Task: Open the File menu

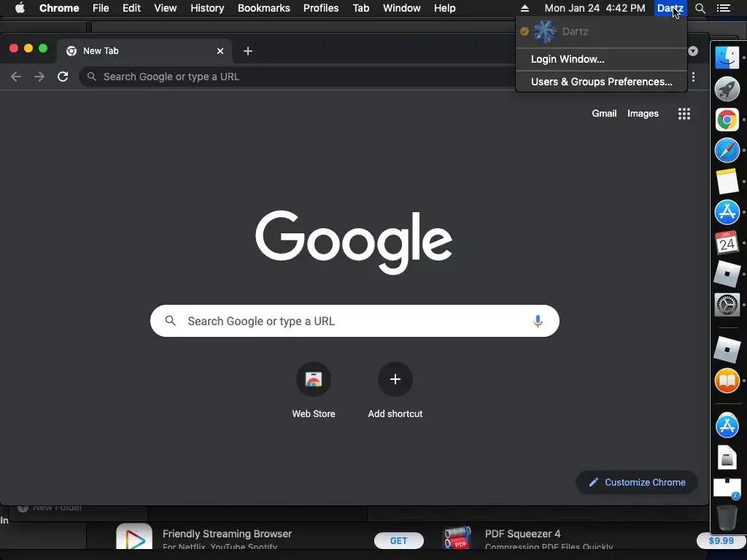Action: (101, 8)
